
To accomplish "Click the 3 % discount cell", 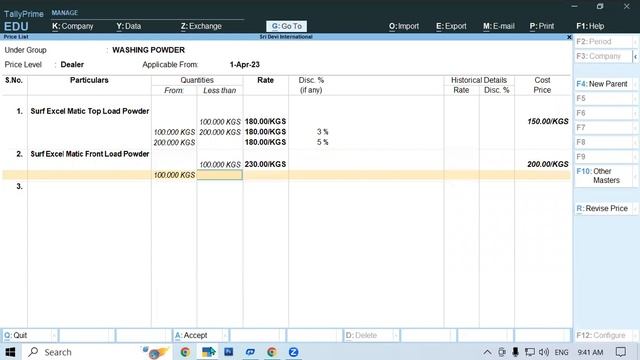I will (x=322, y=132).
